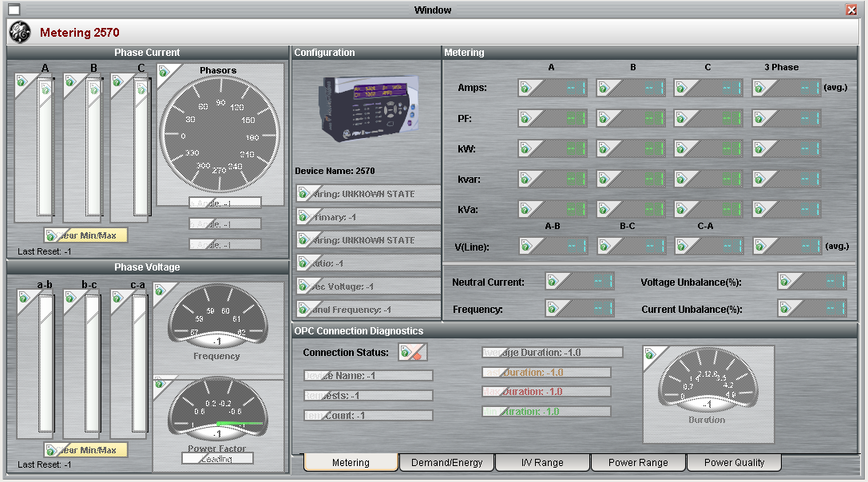
Task: Select the Power Range tab
Action: [638, 463]
